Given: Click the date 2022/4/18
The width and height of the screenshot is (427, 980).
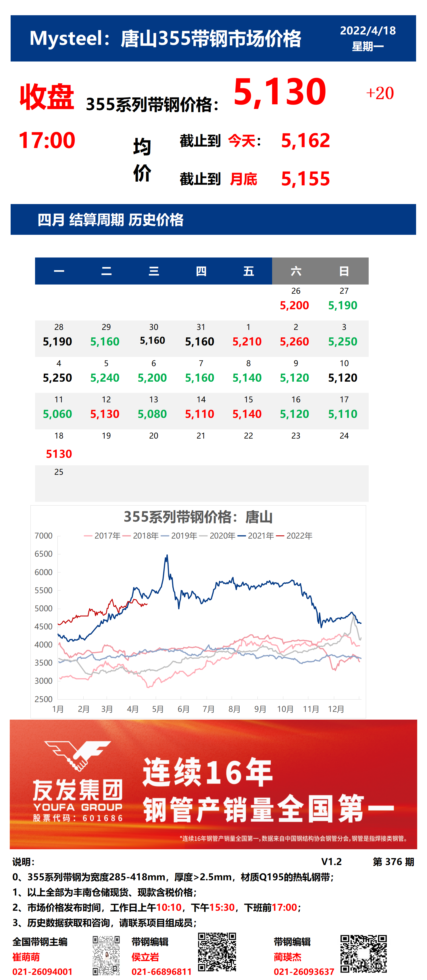Looking at the screenshot, I should (368, 30).
